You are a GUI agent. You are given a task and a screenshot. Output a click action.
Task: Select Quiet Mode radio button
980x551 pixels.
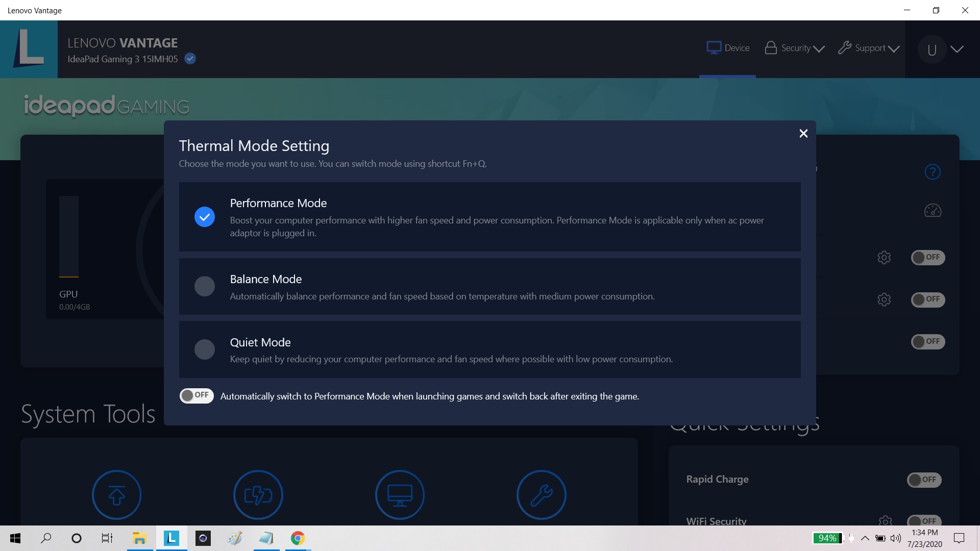click(205, 349)
